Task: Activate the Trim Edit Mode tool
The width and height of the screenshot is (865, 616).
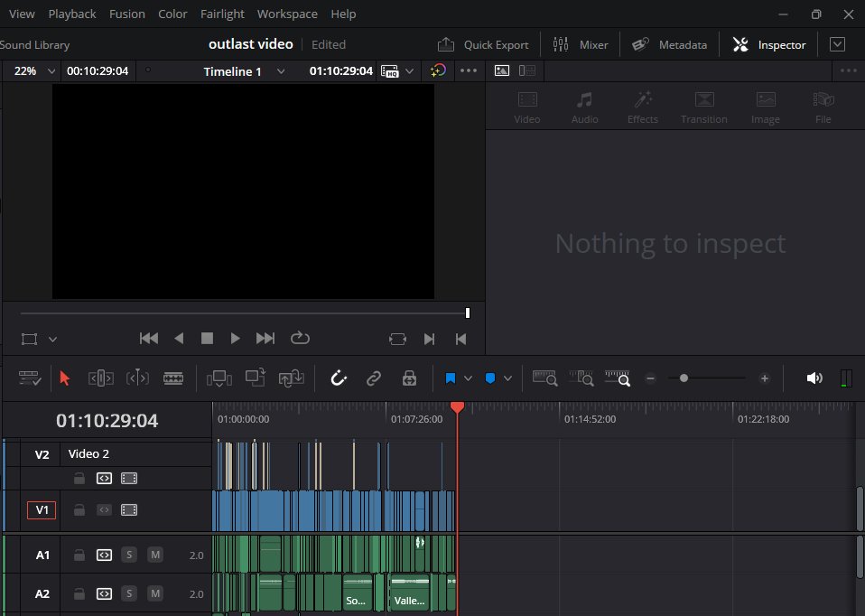Action: (x=101, y=378)
